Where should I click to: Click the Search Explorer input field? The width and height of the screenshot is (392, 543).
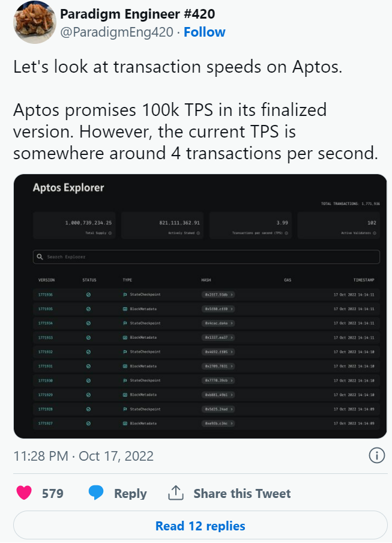(207, 256)
